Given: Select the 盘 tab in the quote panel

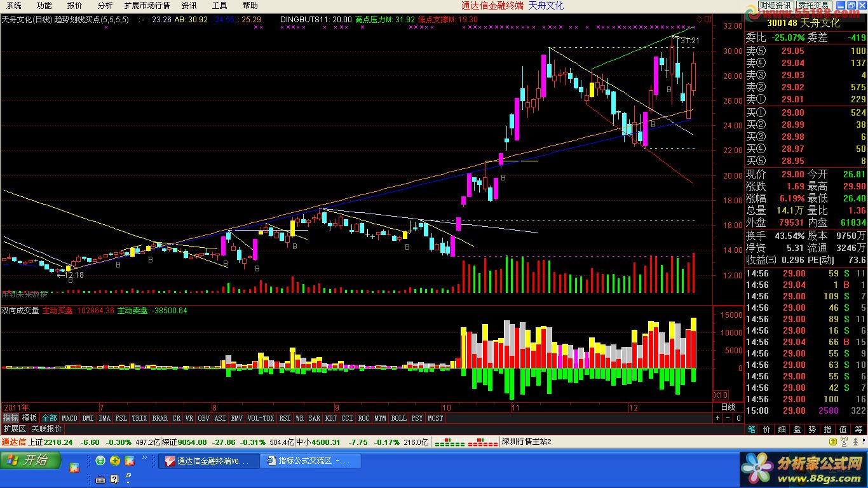Looking at the screenshot, I should click(797, 430).
